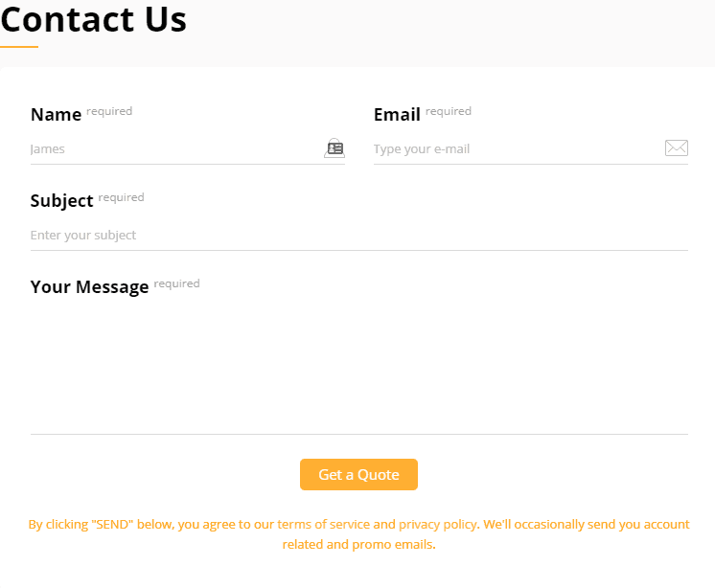Submit with the Get a Quote button

pyautogui.click(x=358, y=475)
